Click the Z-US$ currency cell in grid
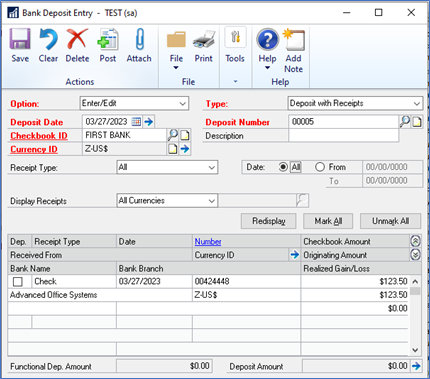The height and width of the screenshot is (379, 430). coord(246,295)
